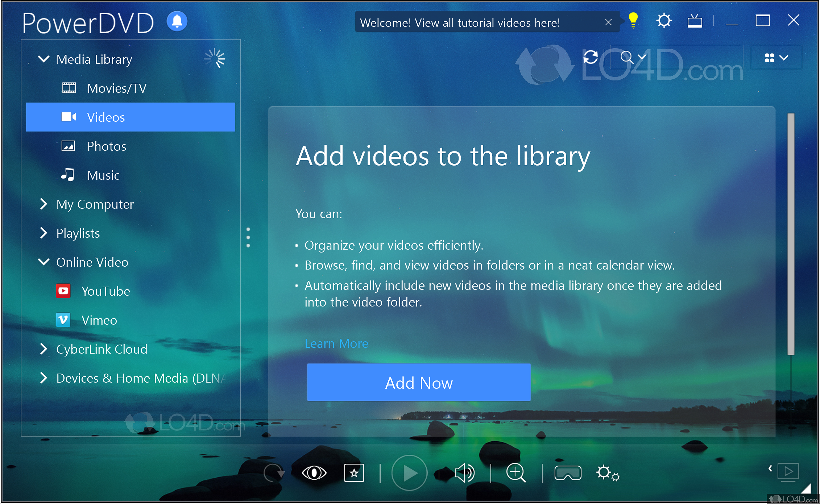
Task: Open search magnifier dropdown
Action: click(x=633, y=57)
